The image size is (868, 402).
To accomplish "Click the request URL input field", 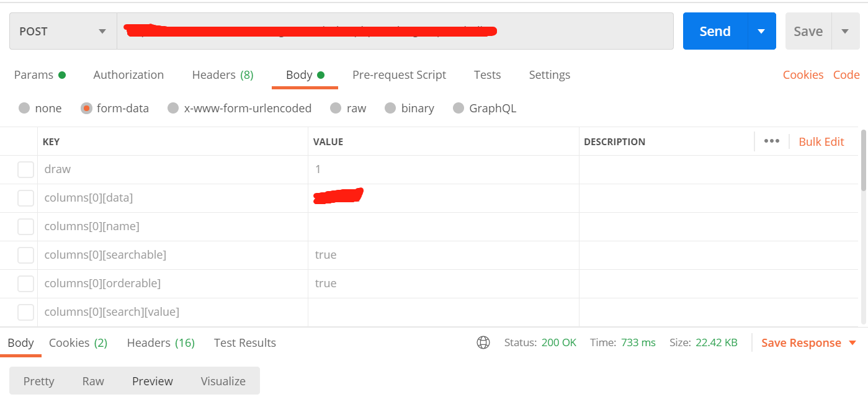I will 395,31.
